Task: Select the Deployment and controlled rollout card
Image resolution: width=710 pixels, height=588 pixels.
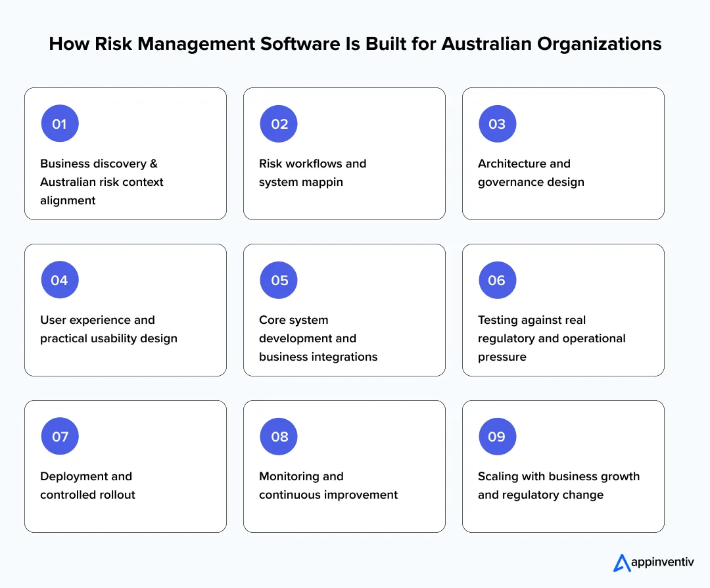Action: point(125,466)
